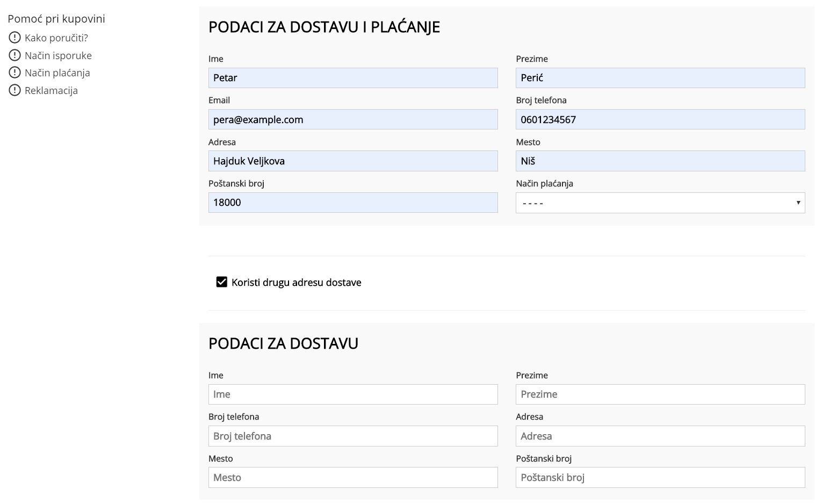Focus the Poštanski broj field with 18000
Image resolution: width=815 pixels, height=504 pixels.
[352, 203]
